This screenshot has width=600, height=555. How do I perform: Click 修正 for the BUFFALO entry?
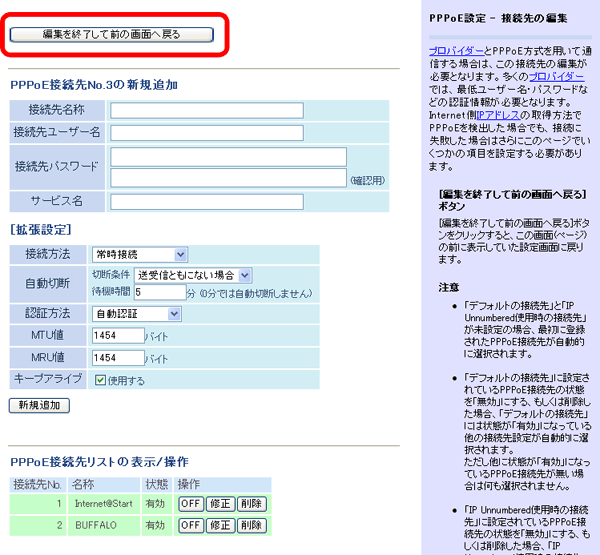pos(221,525)
